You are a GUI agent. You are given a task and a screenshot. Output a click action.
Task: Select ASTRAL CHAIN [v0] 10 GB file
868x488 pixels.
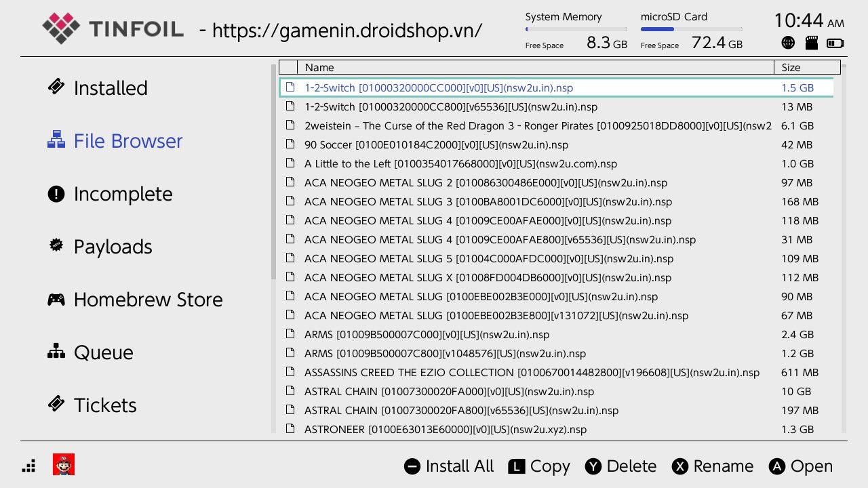(x=556, y=391)
